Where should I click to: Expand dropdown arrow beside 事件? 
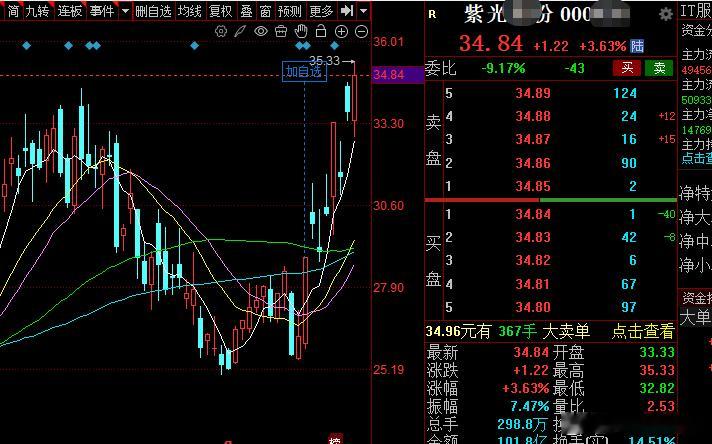click(x=125, y=11)
